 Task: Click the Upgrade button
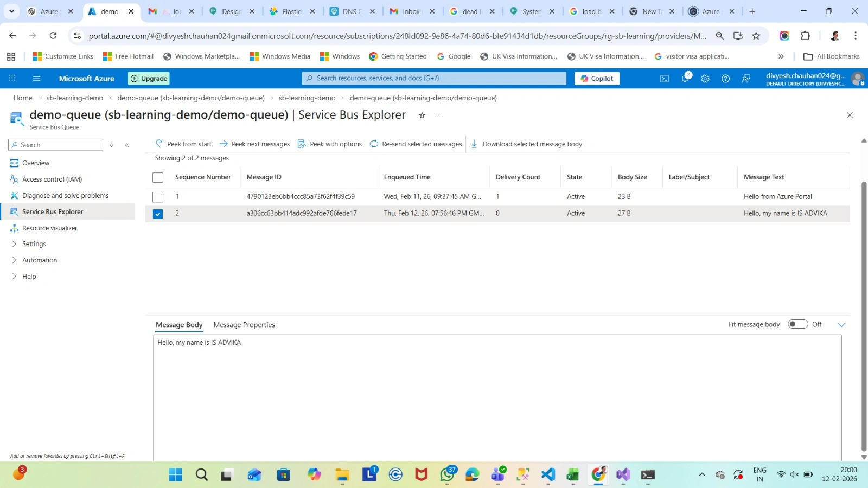point(149,79)
